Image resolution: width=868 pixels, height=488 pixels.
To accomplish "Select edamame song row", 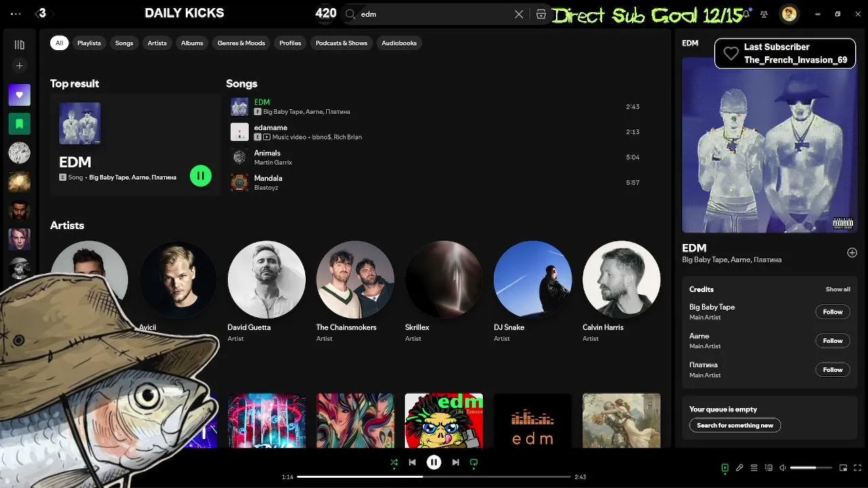I will point(435,132).
